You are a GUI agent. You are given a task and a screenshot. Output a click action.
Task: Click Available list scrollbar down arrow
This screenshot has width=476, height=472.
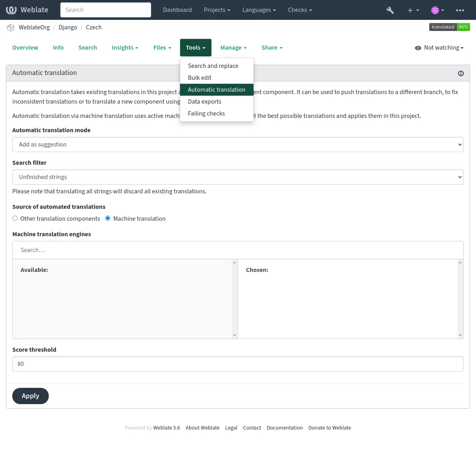click(235, 335)
